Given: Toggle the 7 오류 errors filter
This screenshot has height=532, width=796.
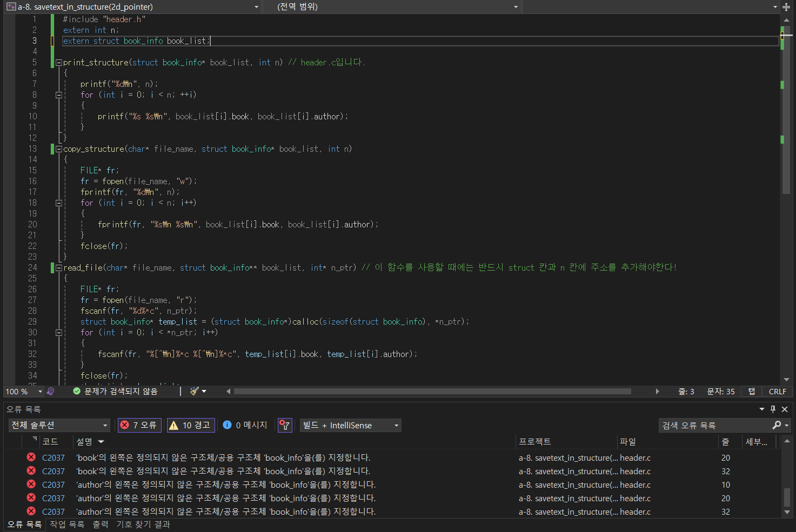Looking at the screenshot, I should 139,426.
